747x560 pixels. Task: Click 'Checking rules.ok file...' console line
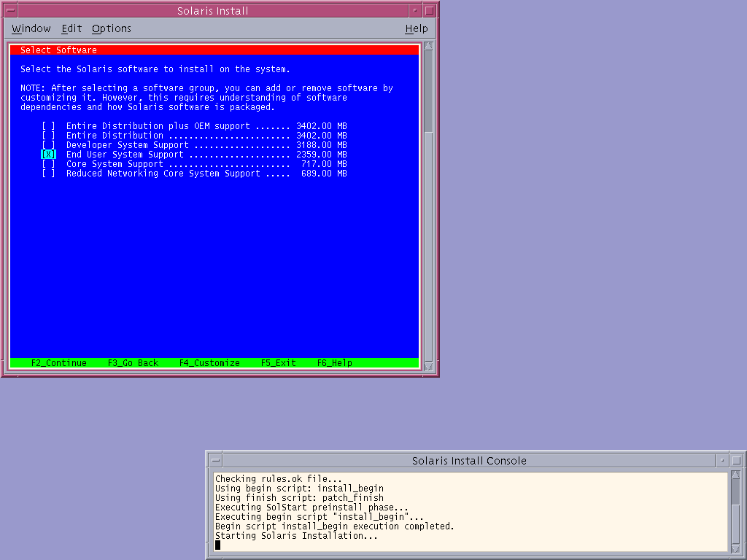[278, 478]
